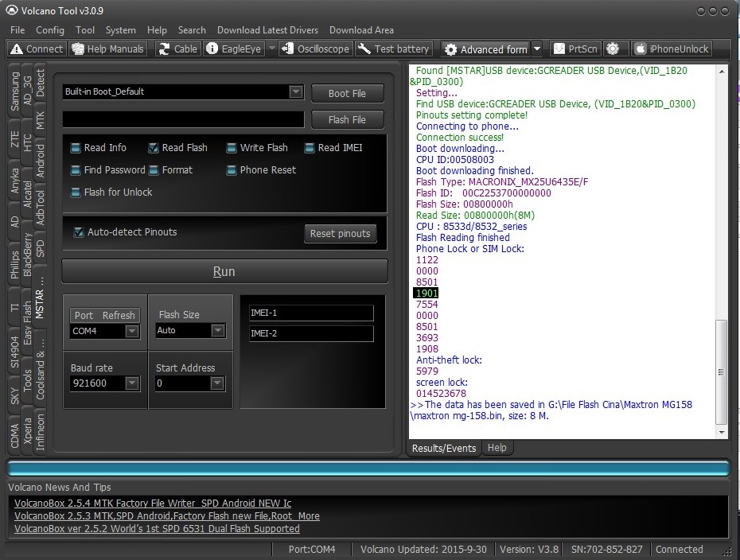Enable the Read IMEI checkbox
Image resolution: width=740 pixels, height=560 pixels.
[x=309, y=148]
